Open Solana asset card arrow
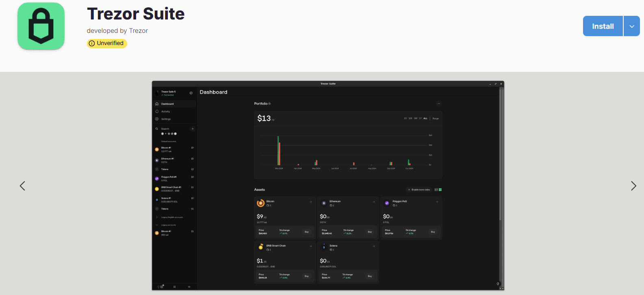The height and width of the screenshot is (295, 644). (374, 246)
